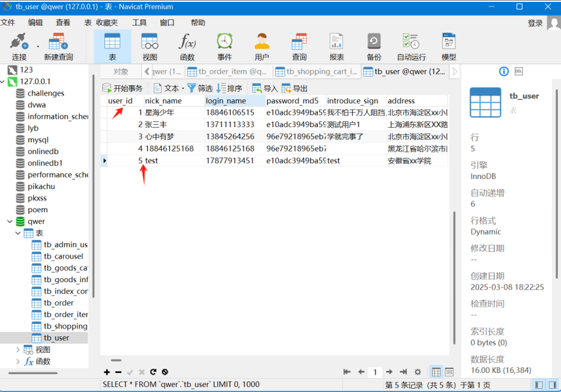Click the 视图 (View) toolbar icon

(x=150, y=47)
